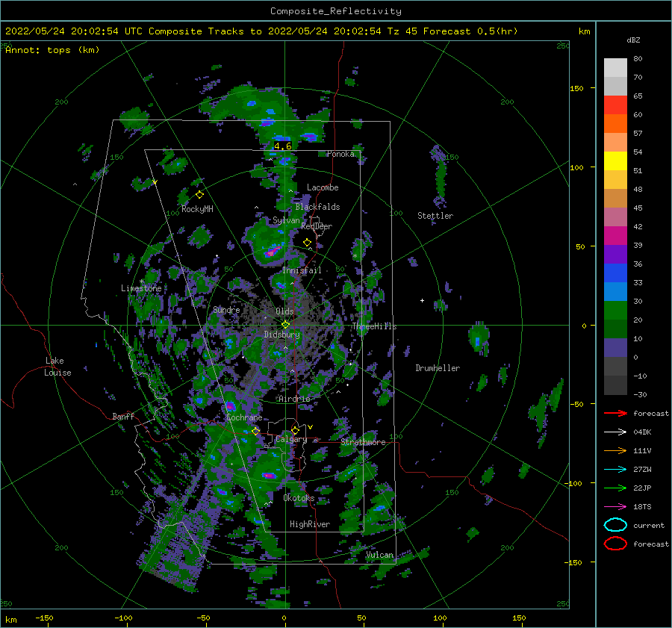This screenshot has width=672, height=628.
Task: Click the Okotoks town label
Action: 299,498
